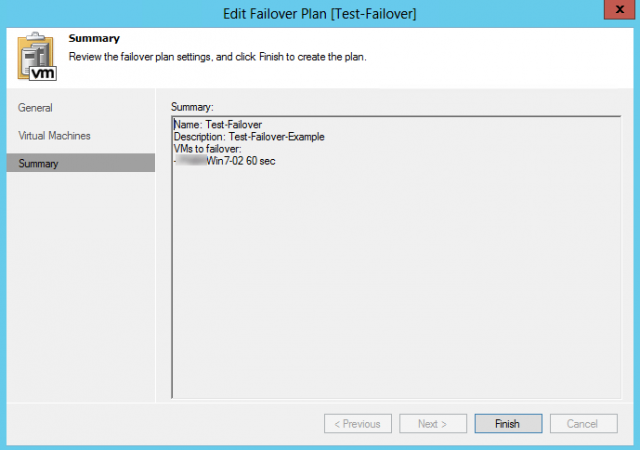
Task: Click the Next button
Action: tap(432, 424)
